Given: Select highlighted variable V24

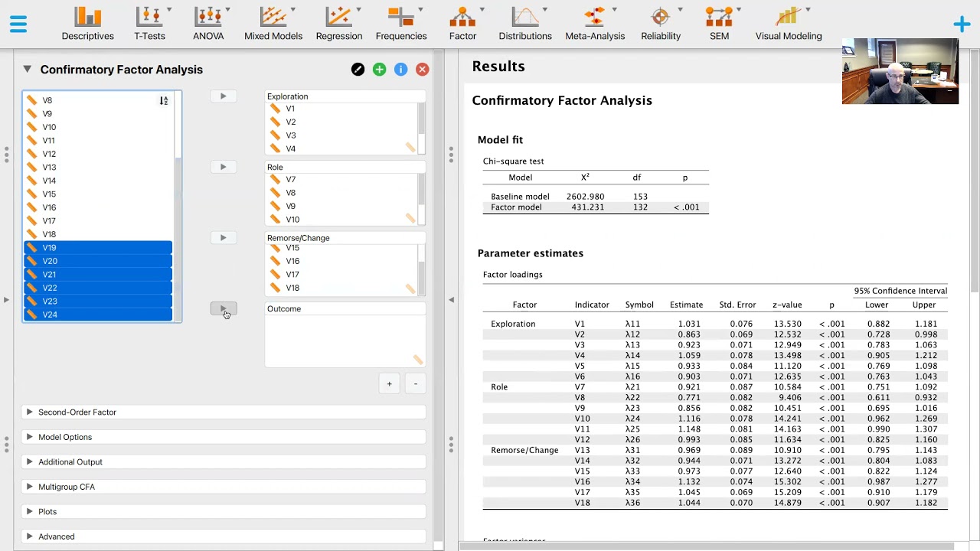Looking at the screenshot, I should coord(98,315).
